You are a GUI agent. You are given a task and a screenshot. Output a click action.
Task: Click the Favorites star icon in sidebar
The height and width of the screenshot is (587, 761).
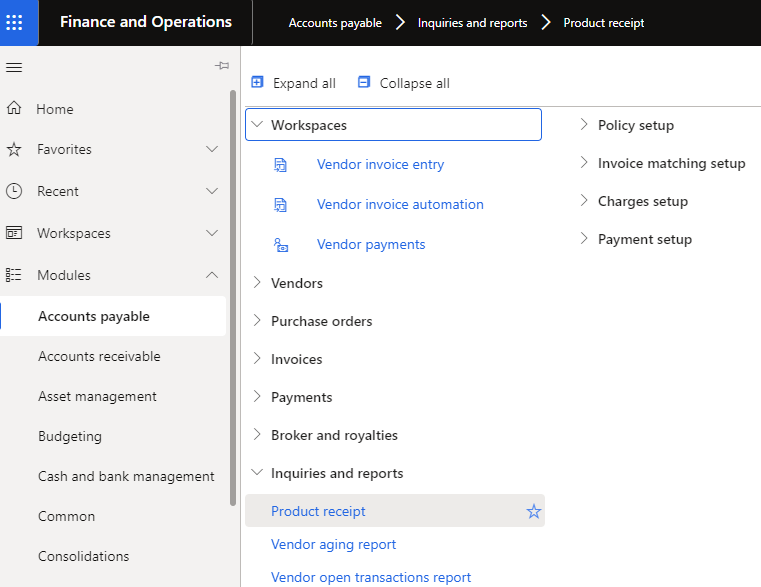pos(14,149)
